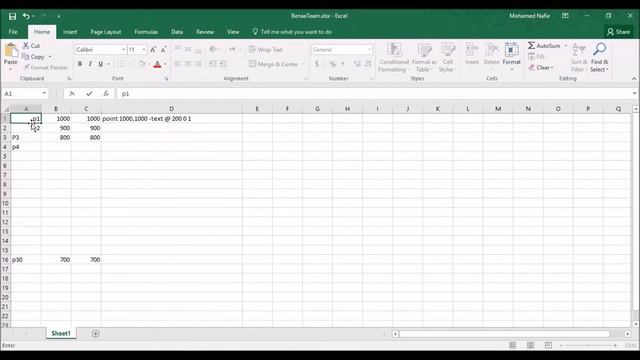Expand the AutoSum dropdown arrow
The width and height of the screenshot is (640, 360).
(x=566, y=46)
